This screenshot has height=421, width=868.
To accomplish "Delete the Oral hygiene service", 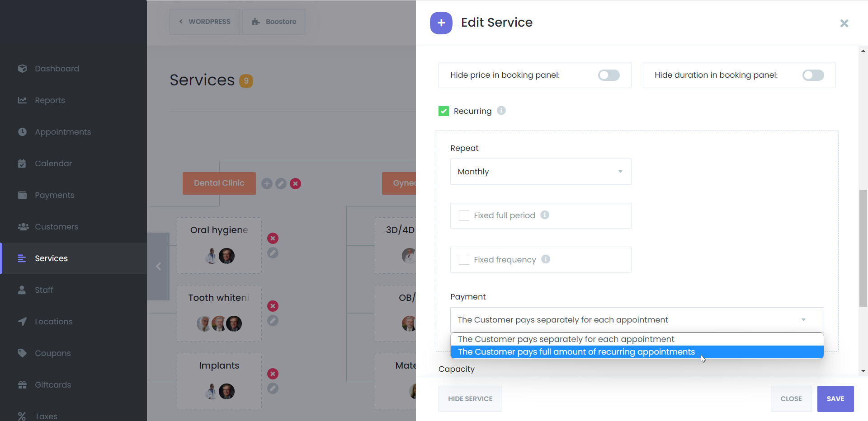I will coord(273,238).
